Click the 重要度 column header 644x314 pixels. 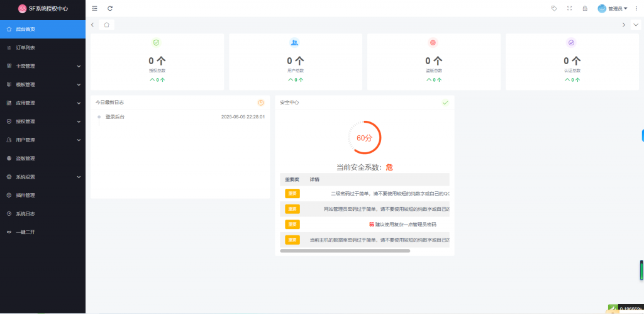click(292, 179)
